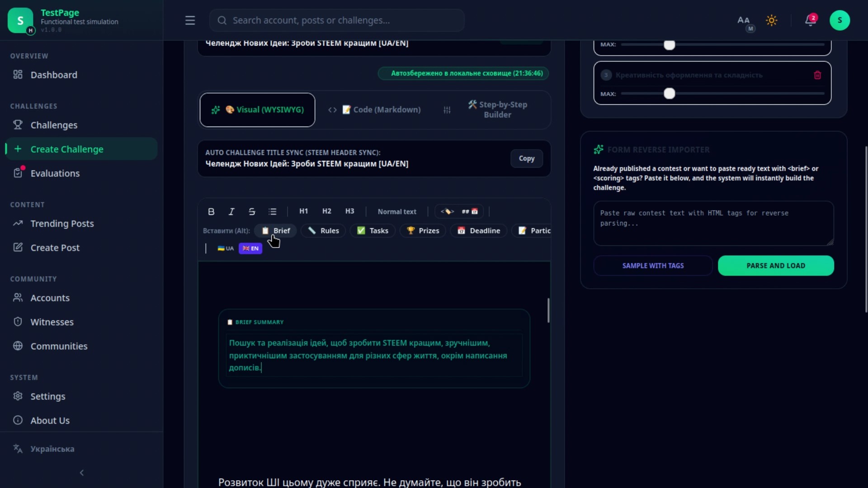Toggle bold formatting in editor toolbar
The width and height of the screenshot is (868, 488).
[x=211, y=211]
